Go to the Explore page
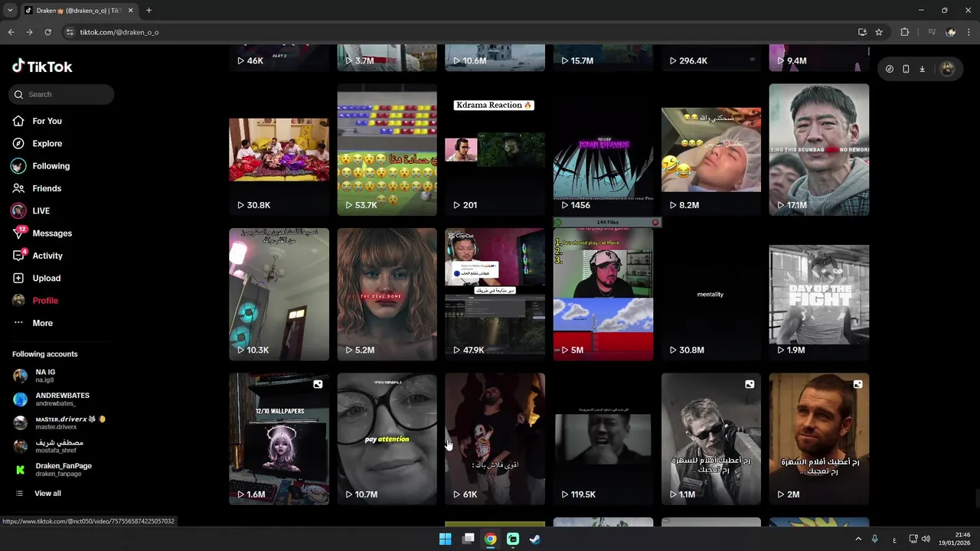This screenshot has width=980, height=551. [47, 143]
